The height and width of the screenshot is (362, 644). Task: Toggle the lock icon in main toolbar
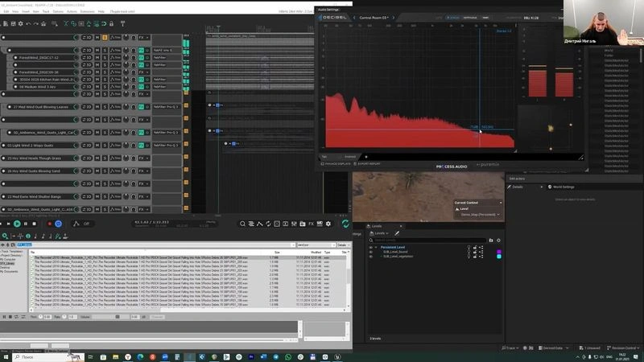(111, 24)
